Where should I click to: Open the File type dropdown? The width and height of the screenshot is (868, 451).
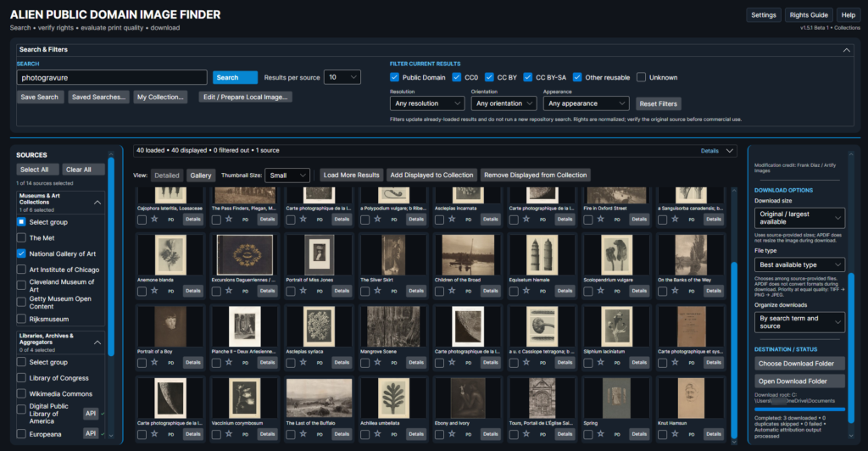point(799,264)
